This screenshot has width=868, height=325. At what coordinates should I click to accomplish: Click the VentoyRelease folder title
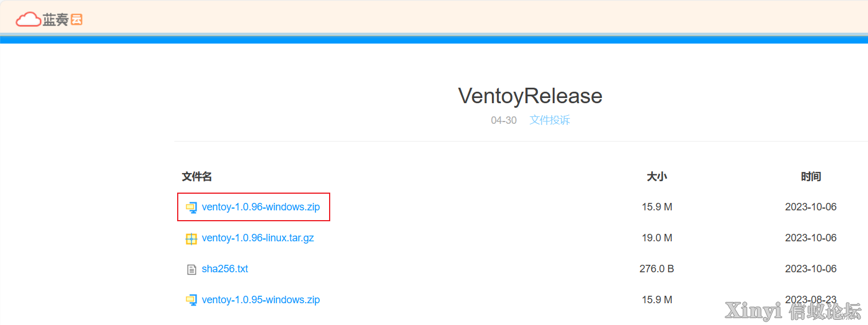pyautogui.click(x=530, y=96)
